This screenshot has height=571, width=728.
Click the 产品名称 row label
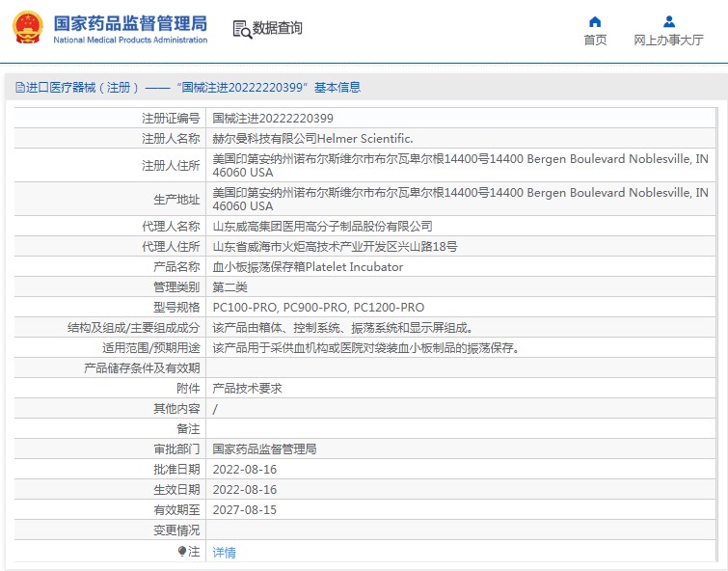pos(176,266)
